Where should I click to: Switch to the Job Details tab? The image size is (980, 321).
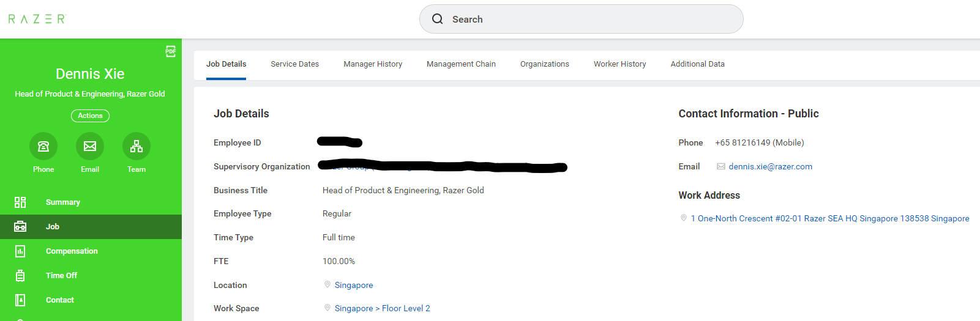(226, 64)
